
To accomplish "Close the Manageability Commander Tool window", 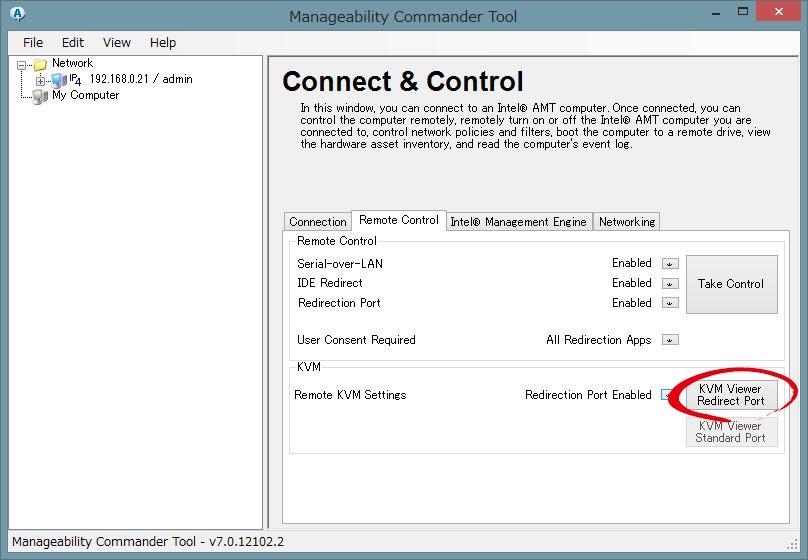I will (779, 11).
